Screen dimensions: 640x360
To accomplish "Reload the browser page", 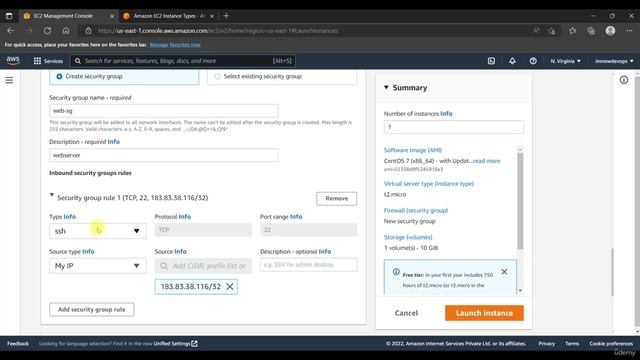I will coord(47,31).
